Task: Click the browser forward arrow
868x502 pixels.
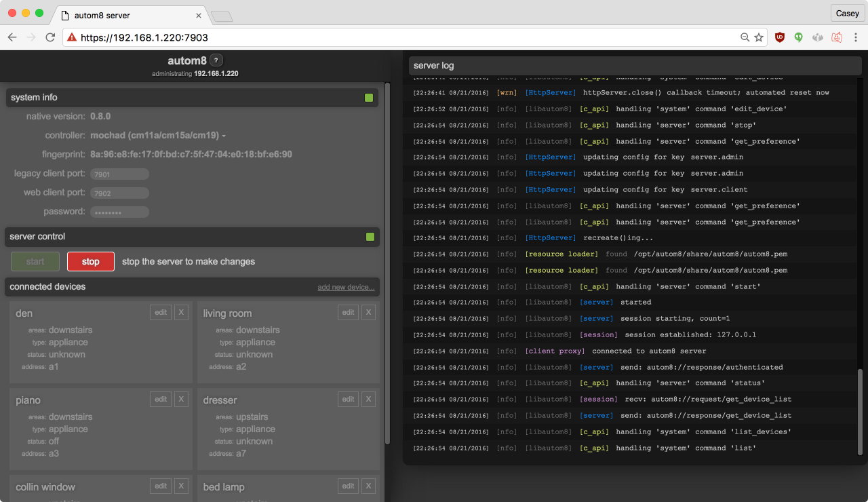Action: pyautogui.click(x=31, y=37)
